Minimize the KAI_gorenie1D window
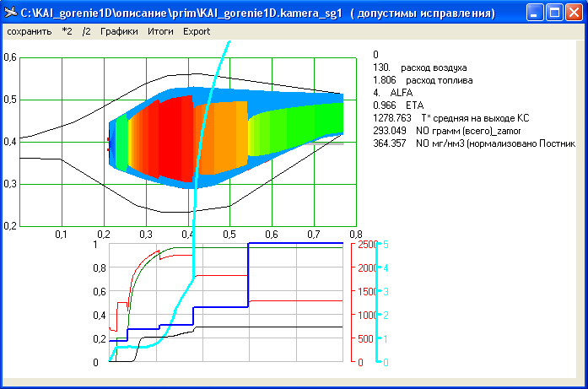 pos(535,13)
